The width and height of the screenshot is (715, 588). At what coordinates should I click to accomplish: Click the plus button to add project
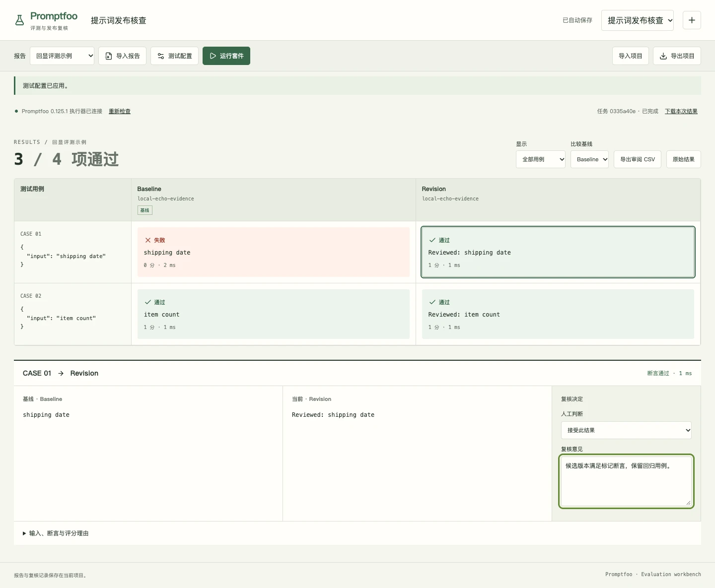[x=692, y=20]
